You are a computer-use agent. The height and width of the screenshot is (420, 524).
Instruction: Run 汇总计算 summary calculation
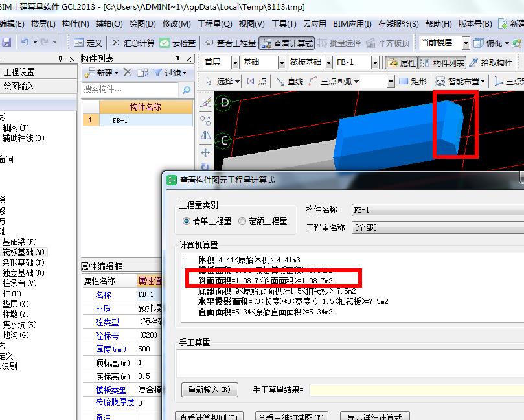point(133,43)
